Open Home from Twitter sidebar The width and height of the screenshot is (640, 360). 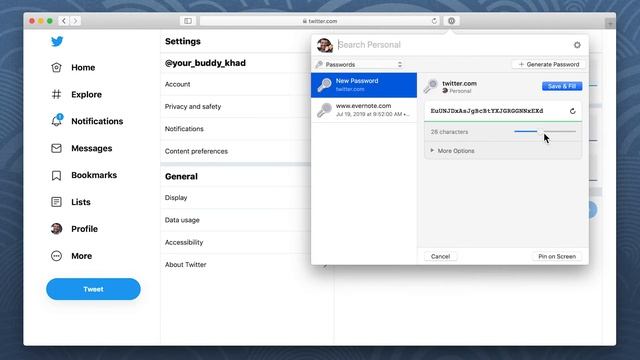pos(83,67)
